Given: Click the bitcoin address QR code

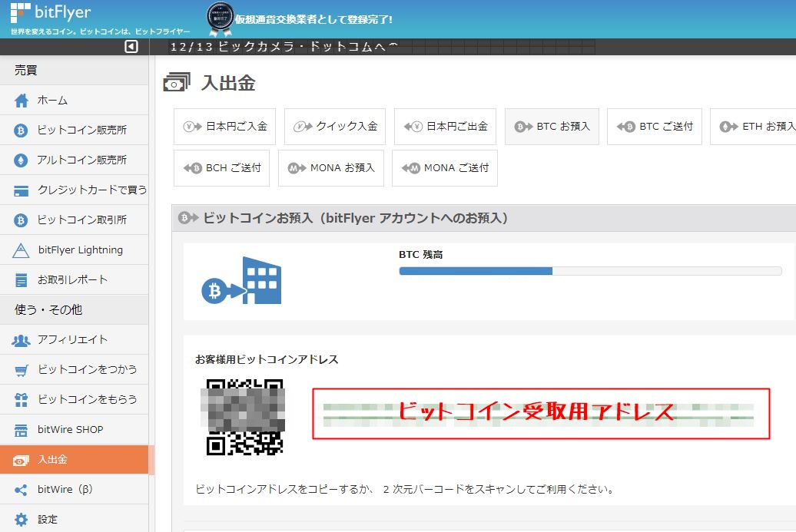Looking at the screenshot, I should click(244, 417).
